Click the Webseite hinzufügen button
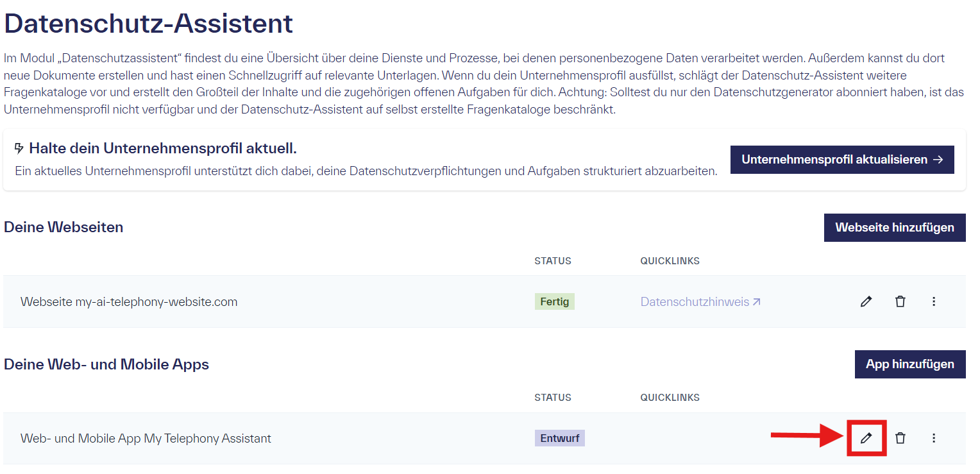The image size is (980, 474). pyautogui.click(x=894, y=227)
